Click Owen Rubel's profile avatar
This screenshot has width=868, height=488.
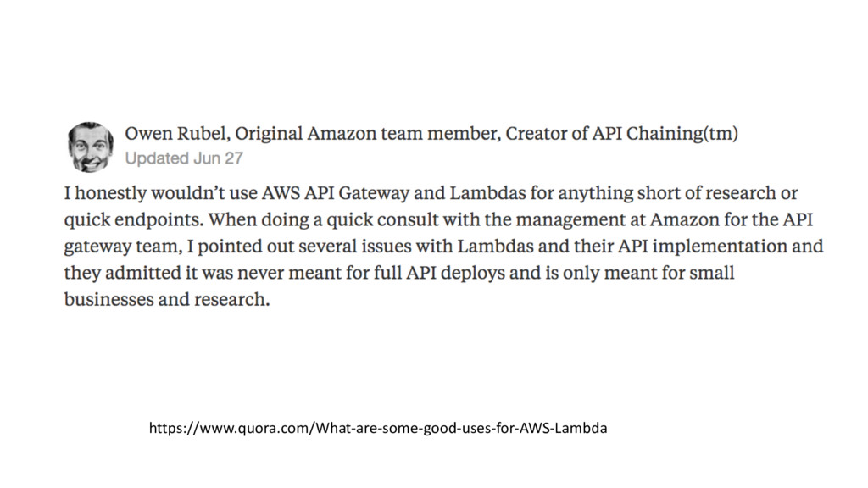pyautogui.click(x=91, y=147)
